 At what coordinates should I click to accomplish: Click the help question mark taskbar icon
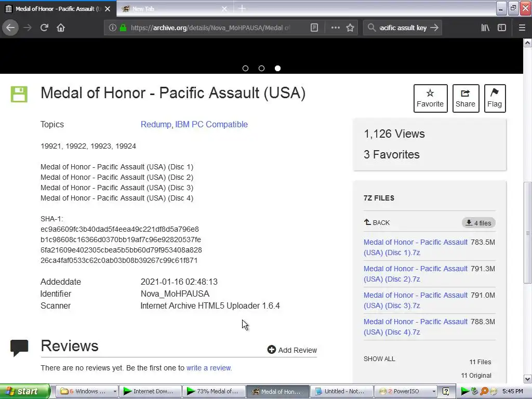click(446, 391)
